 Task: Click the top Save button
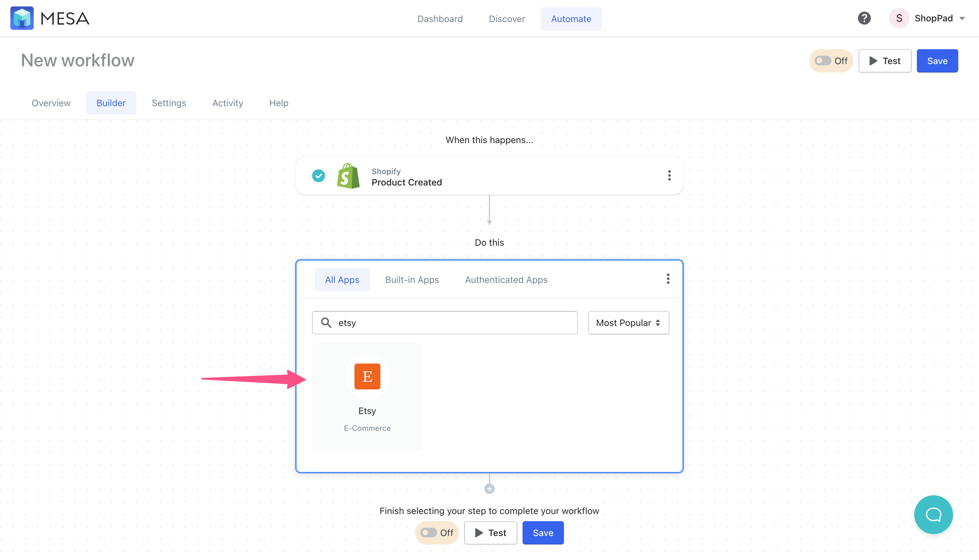pyautogui.click(x=937, y=61)
